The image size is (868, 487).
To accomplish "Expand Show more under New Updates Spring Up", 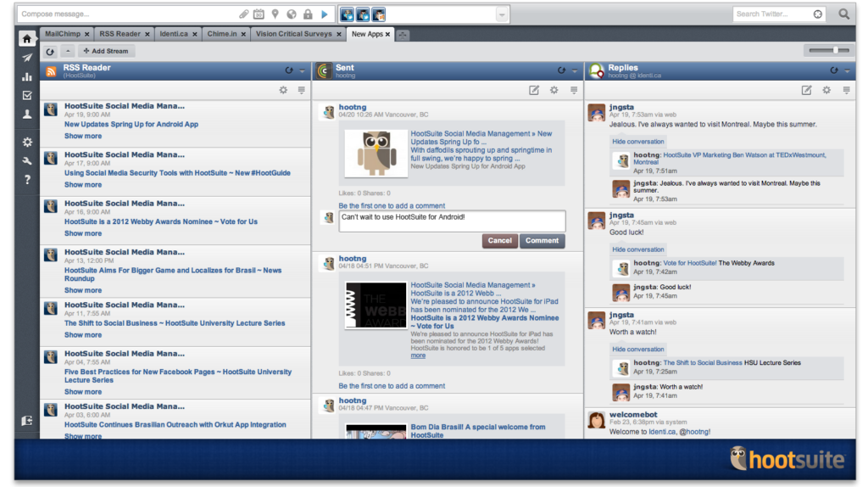I will coord(83,136).
